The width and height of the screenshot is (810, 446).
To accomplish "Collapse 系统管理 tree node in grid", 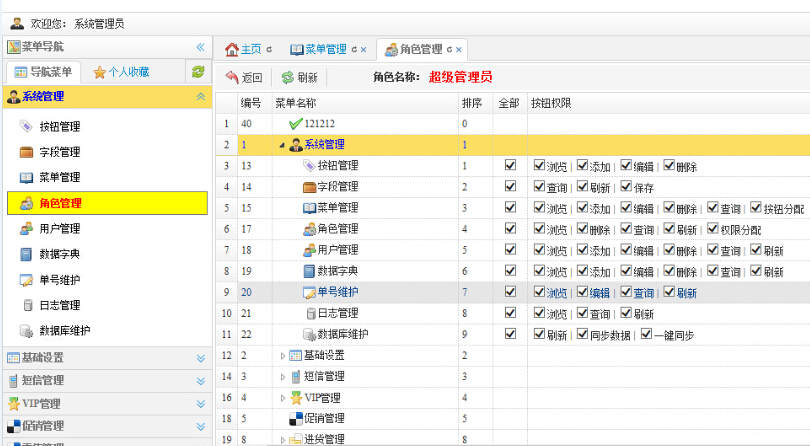I will (x=282, y=145).
